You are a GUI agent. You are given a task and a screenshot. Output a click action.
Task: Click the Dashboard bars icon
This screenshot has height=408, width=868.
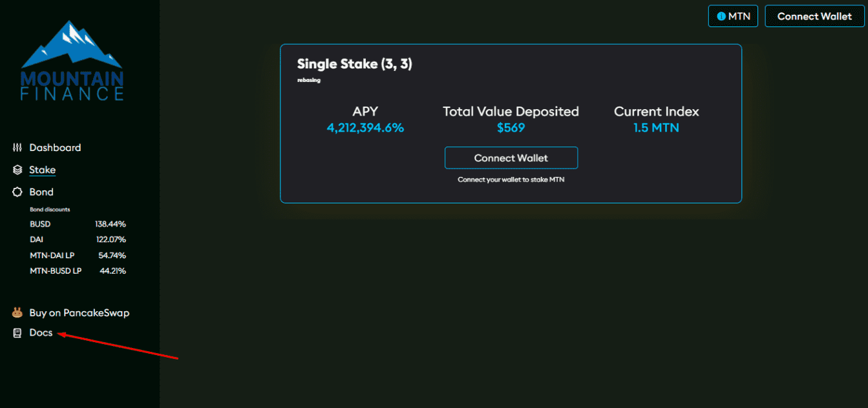[x=17, y=148]
